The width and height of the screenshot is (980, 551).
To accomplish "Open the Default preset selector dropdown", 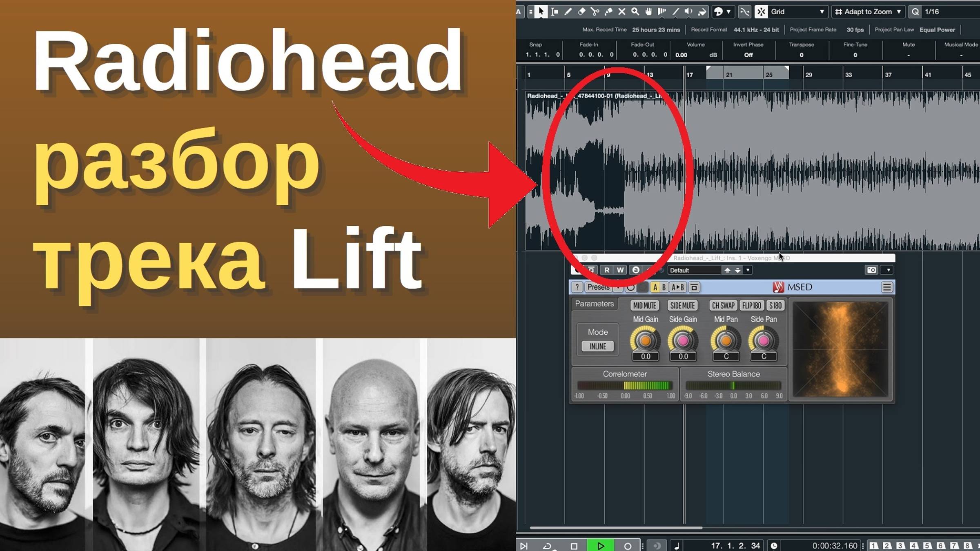I will click(748, 270).
